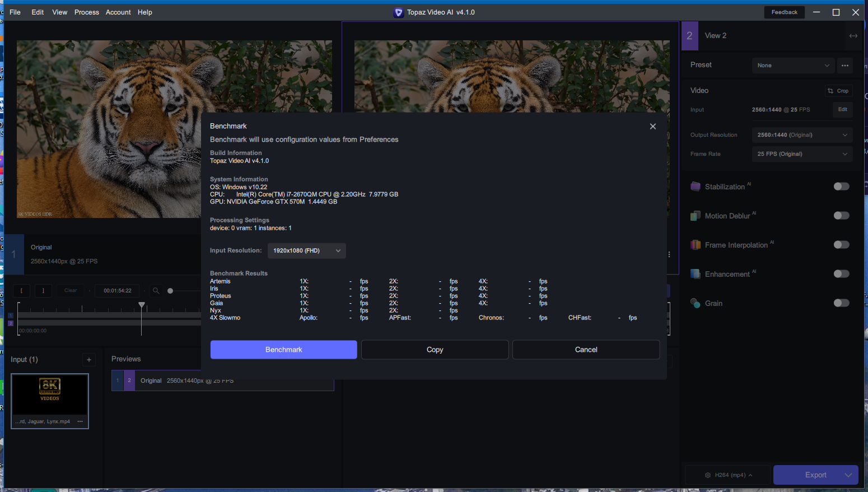The image size is (868, 492).
Task: Expand the Input Resolution 1920x1080 dropdown
Action: click(x=307, y=250)
